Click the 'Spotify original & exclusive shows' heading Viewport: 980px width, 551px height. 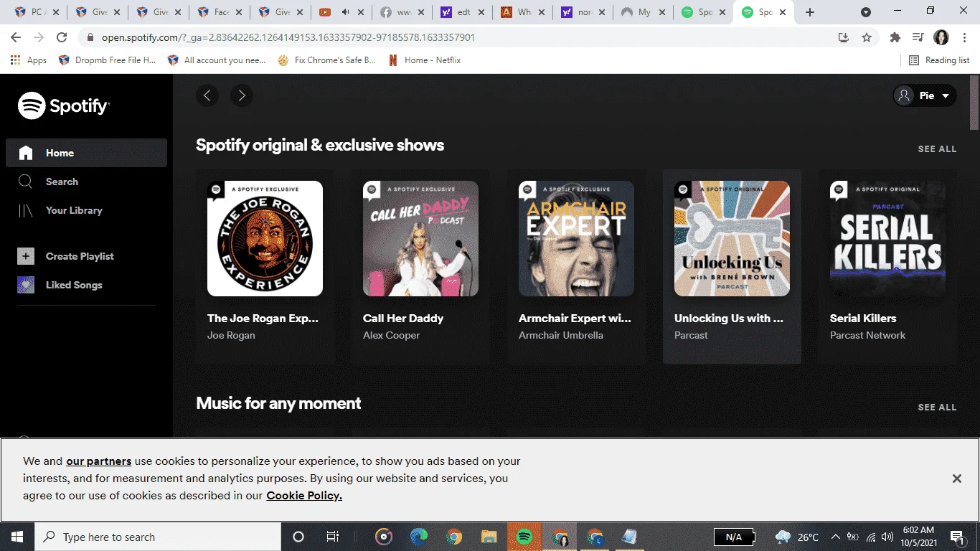[x=320, y=146]
